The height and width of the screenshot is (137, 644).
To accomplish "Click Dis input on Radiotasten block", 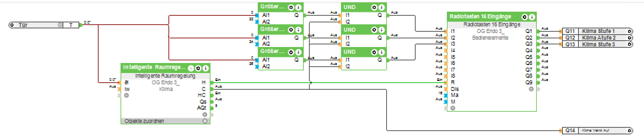I will [455, 89].
